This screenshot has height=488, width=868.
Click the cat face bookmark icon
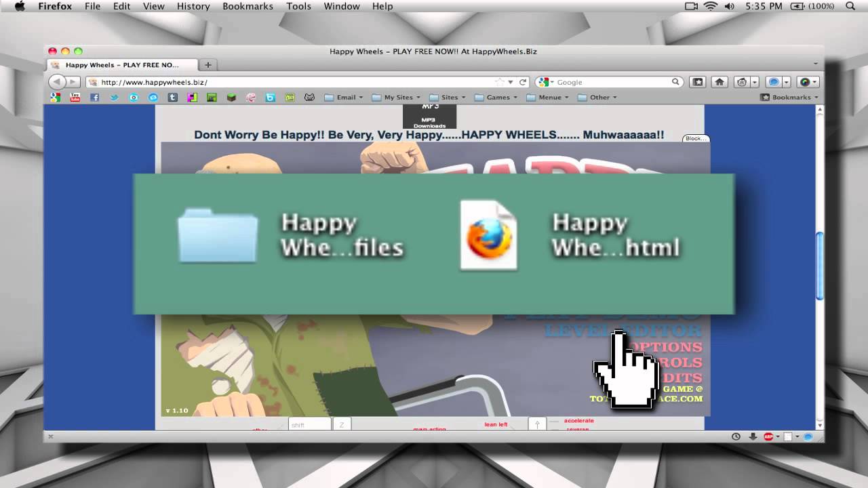[x=309, y=97]
